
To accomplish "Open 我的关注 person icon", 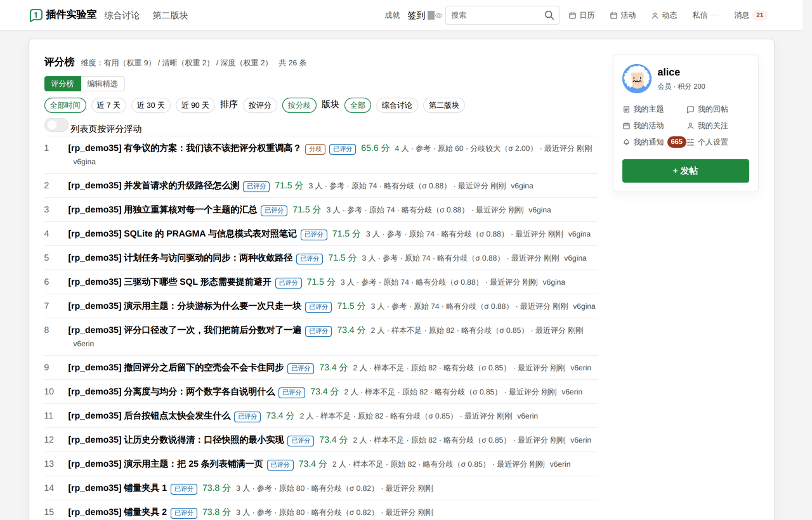I will pos(691,126).
